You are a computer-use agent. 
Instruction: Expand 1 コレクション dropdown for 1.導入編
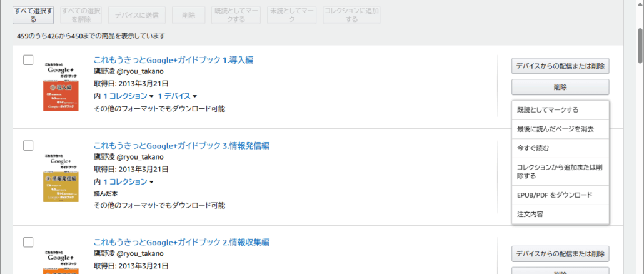click(x=128, y=96)
